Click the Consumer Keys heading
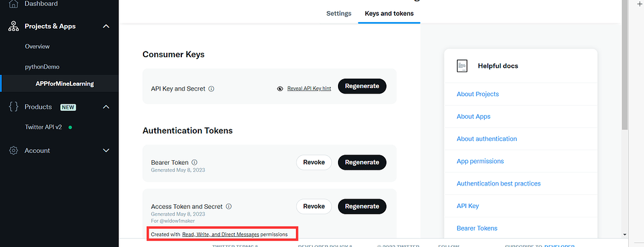 click(x=173, y=54)
